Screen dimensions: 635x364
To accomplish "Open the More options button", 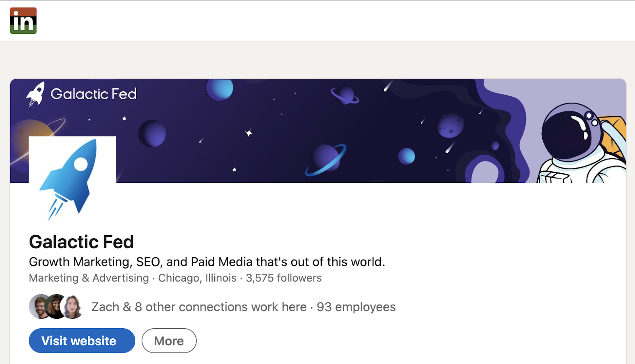I will click(x=169, y=341).
